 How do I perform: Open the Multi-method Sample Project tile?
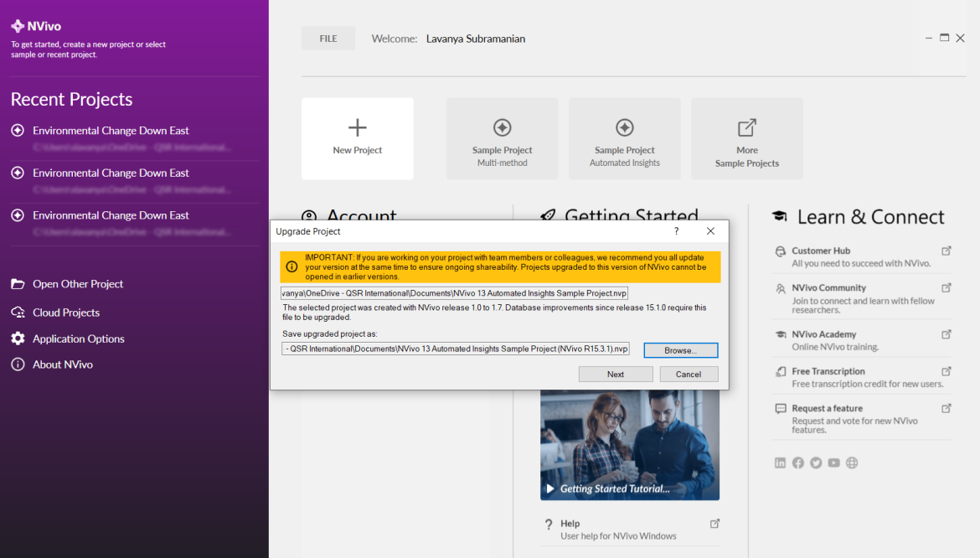pyautogui.click(x=502, y=138)
